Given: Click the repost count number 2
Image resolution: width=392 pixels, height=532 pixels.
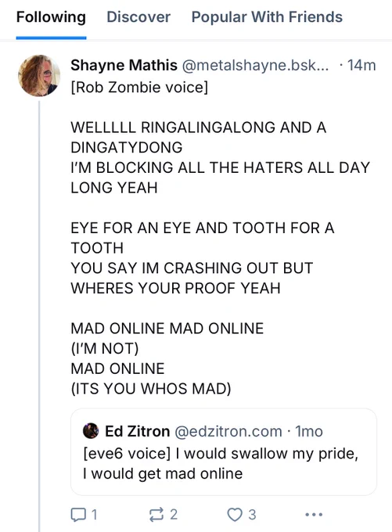Looking at the screenshot, I should [174, 515].
